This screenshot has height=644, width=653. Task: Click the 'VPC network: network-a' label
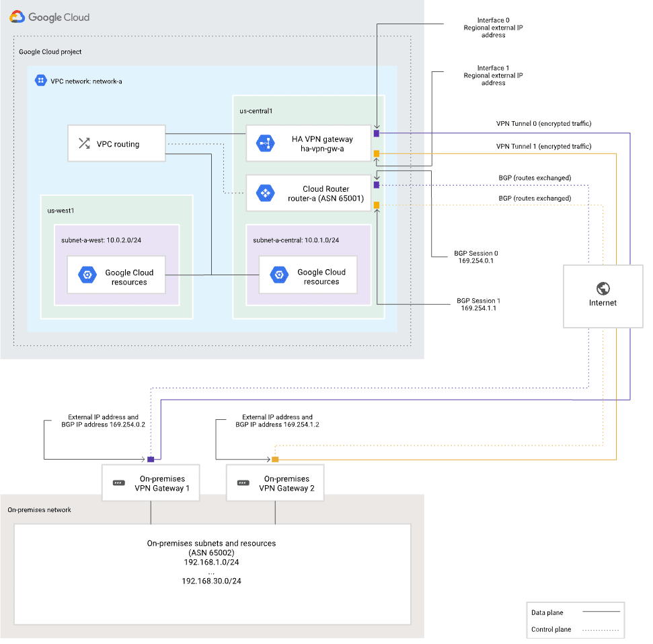[86, 81]
